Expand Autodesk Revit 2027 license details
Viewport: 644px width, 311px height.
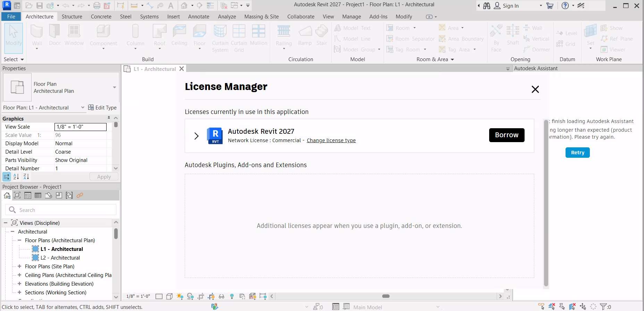[196, 136]
